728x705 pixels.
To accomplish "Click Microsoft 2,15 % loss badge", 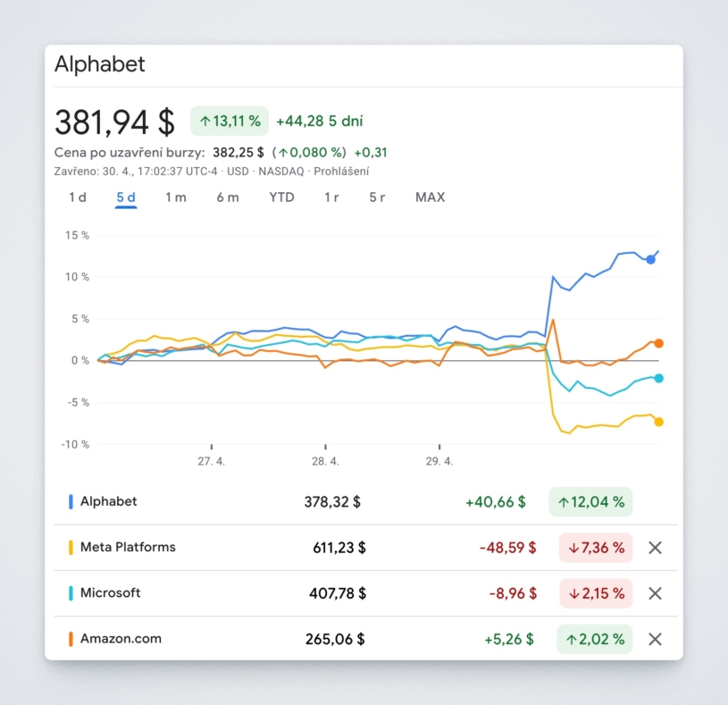I will coord(596,593).
